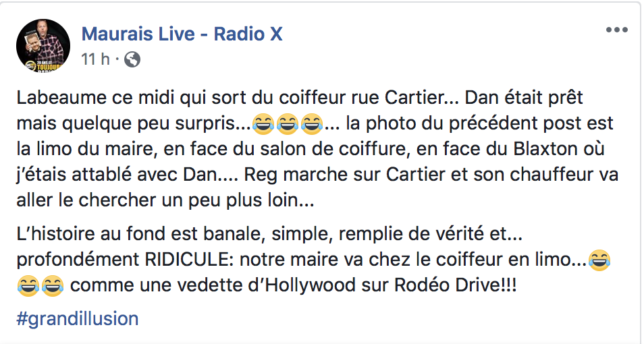644x344 pixels.
Task: Click the first emoji on the 'comme une vedette' line
Action: (28, 286)
